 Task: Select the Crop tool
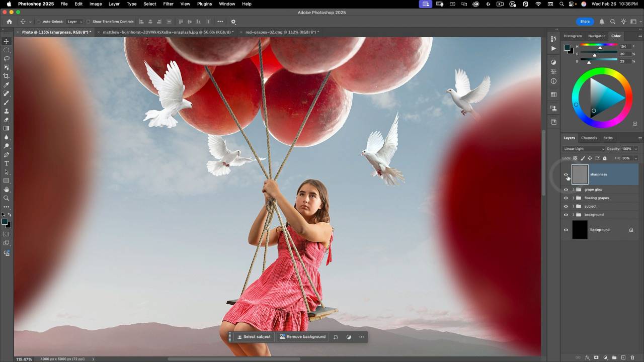click(7, 76)
